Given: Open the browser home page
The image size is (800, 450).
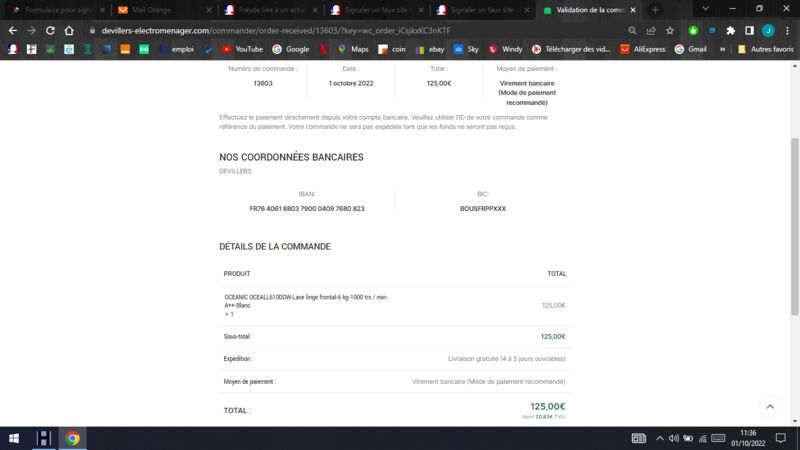Looking at the screenshot, I should tap(69, 31).
